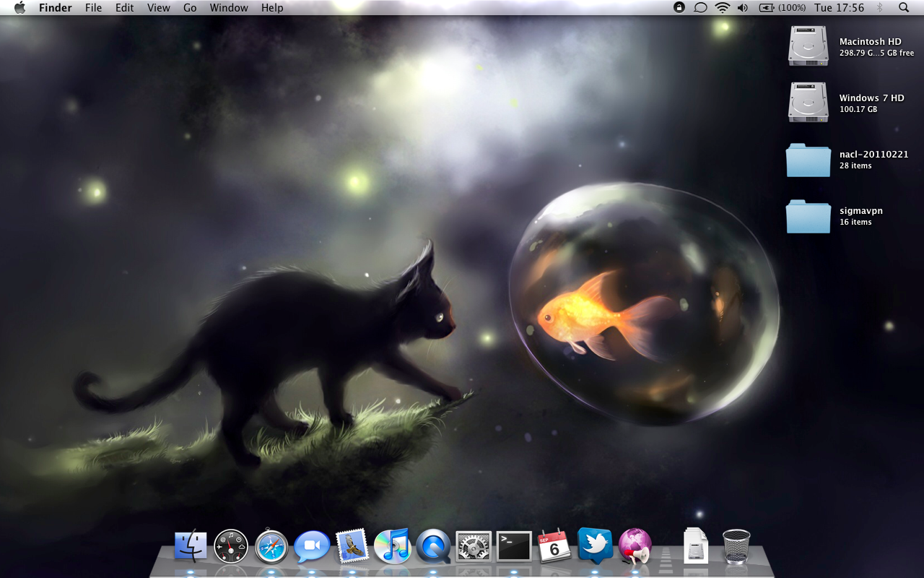Open QuickTime Player in dock
This screenshot has width=924, height=578.
point(433,547)
